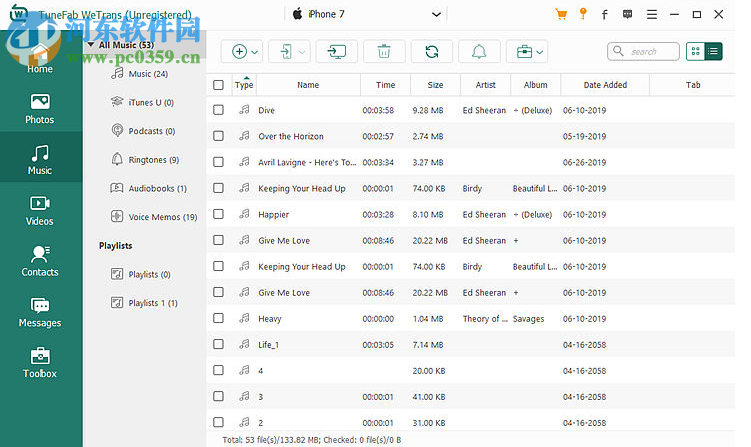Viewport: 751px width, 447px height.
Task: Sort by Date Added column header
Action: click(x=605, y=85)
